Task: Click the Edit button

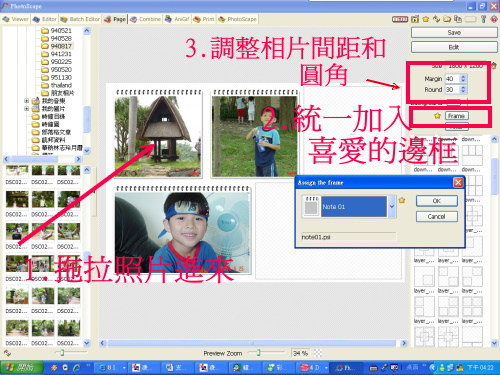Action: (x=454, y=47)
